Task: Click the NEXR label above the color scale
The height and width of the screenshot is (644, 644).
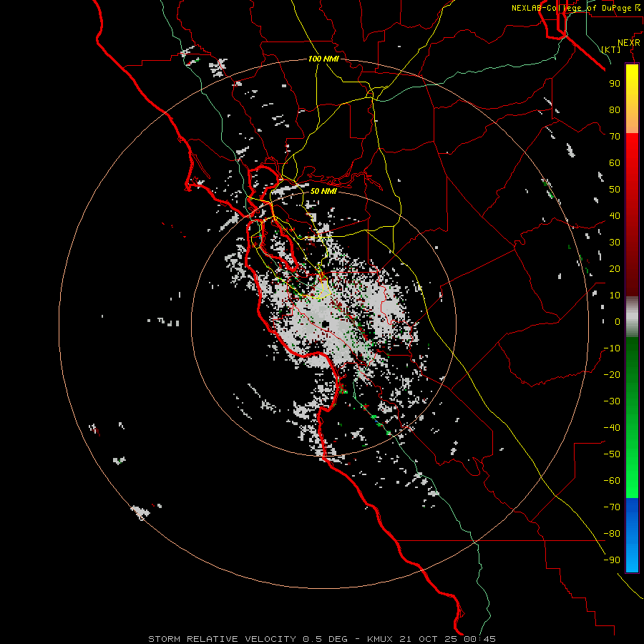Action: click(629, 43)
